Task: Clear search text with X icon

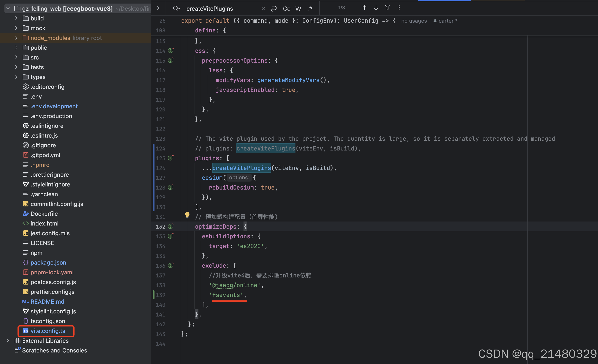Action: pos(263,8)
